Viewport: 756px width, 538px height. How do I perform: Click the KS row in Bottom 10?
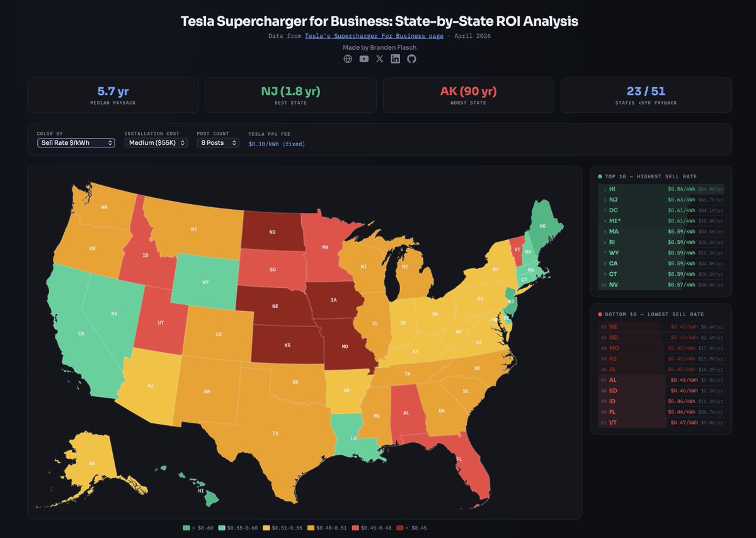point(661,359)
